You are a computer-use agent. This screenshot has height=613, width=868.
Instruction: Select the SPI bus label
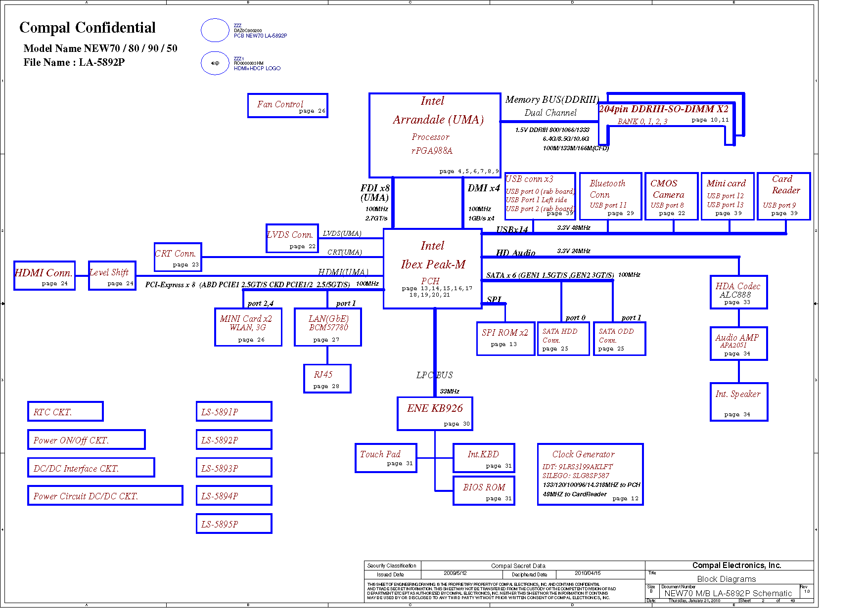point(494,300)
